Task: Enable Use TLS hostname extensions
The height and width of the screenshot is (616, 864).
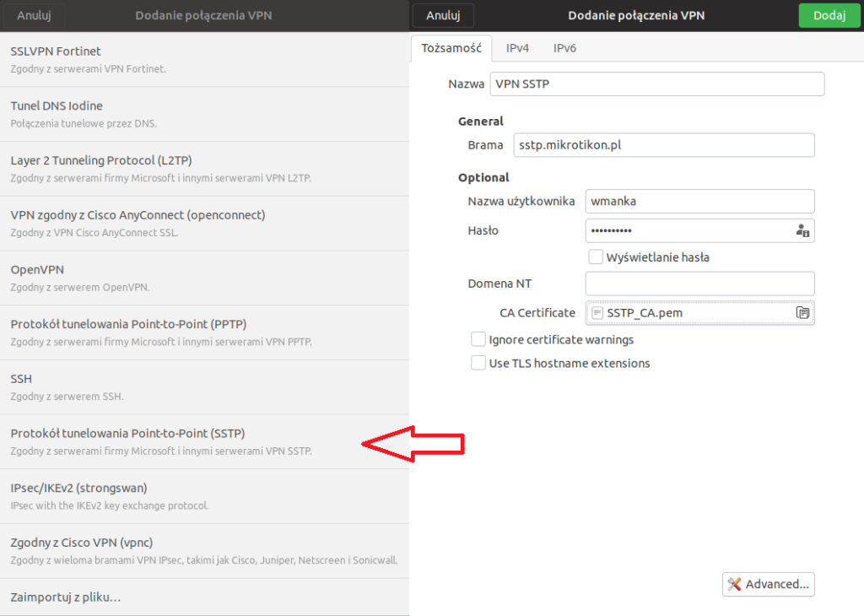Action: pos(478,363)
